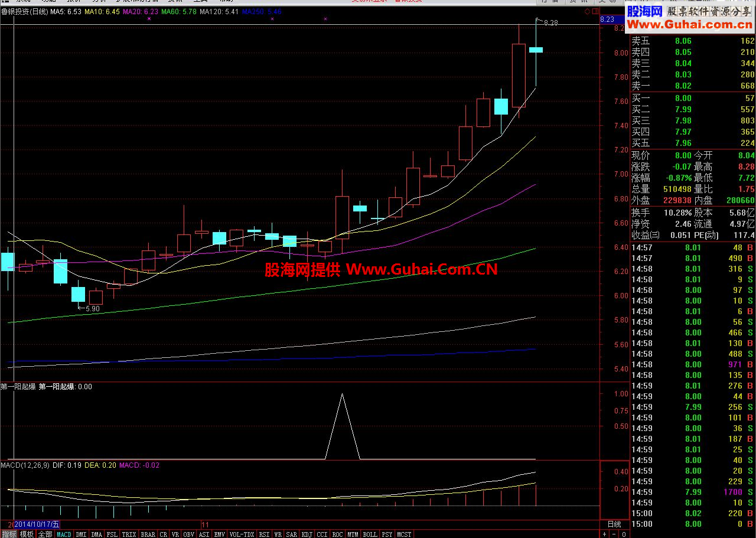This screenshot has height=538, width=756.
Task: Select the FSL indicator tab
Action: coord(112,534)
